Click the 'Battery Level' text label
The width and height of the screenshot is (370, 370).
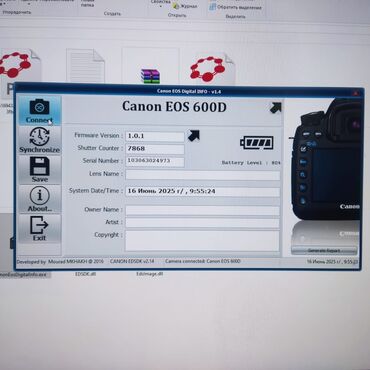coord(251,163)
